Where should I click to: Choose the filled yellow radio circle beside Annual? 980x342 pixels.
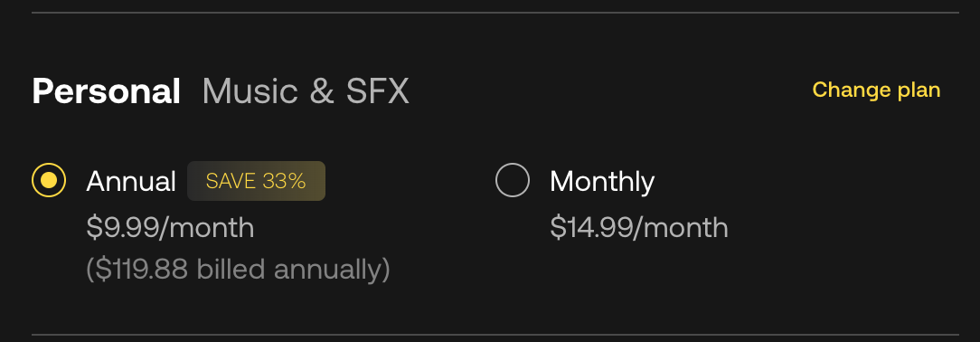[49, 180]
